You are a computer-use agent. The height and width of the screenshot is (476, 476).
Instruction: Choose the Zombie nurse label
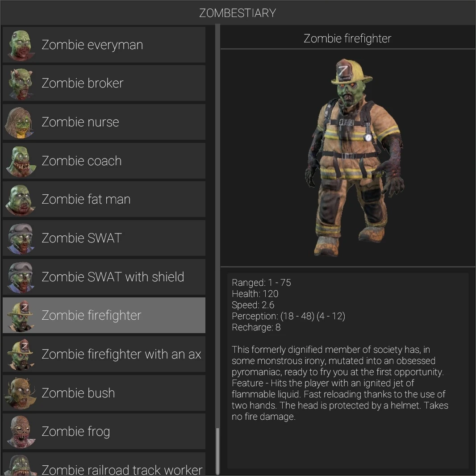pos(80,122)
